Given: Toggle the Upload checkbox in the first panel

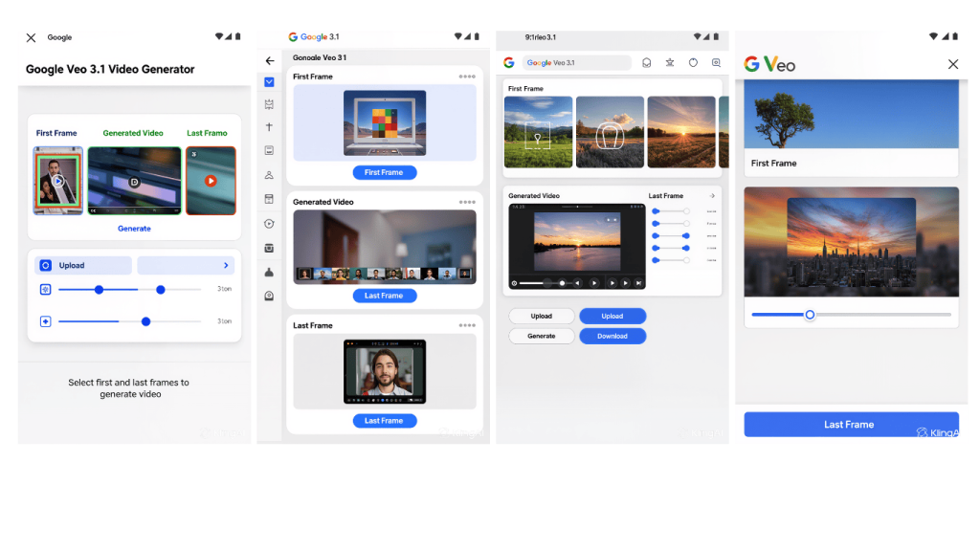Looking at the screenshot, I should tap(45, 265).
